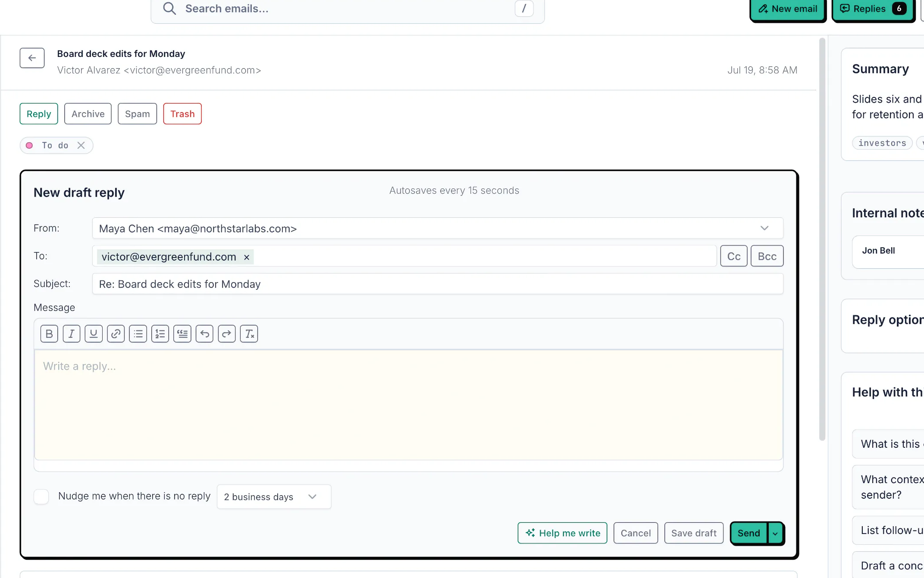Remove the To do label
The width and height of the screenshot is (924, 578).
(x=81, y=145)
